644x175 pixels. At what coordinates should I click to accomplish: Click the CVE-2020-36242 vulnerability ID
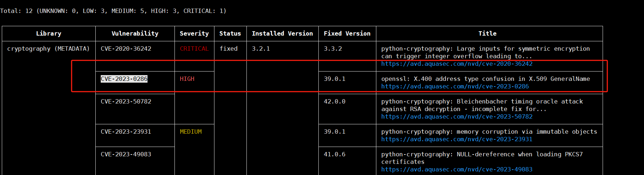point(126,49)
